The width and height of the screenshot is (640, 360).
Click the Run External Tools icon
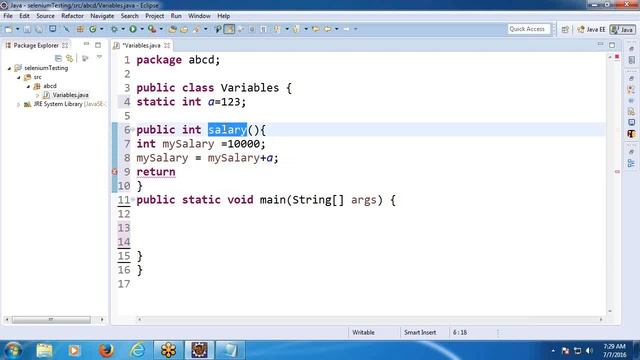point(152,29)
